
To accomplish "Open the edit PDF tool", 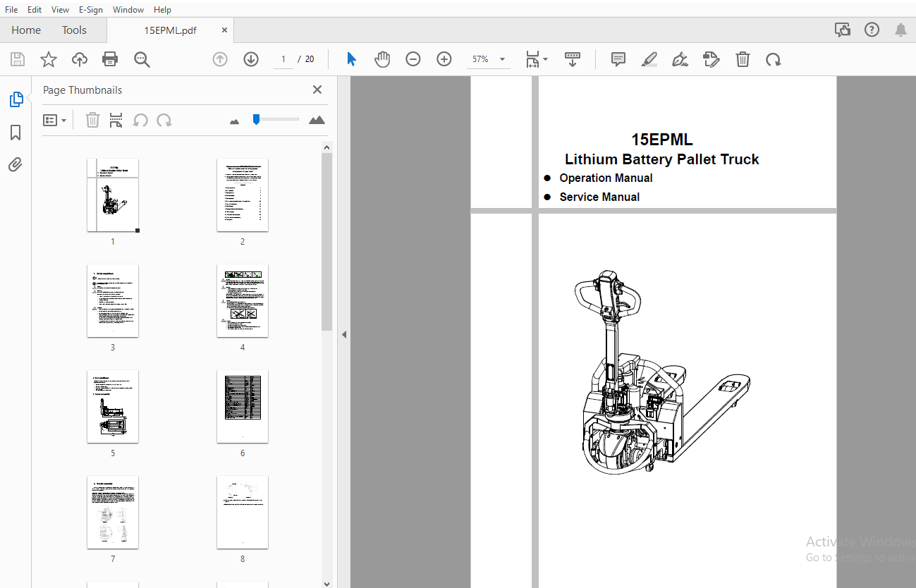I will (x=712, y=59).
